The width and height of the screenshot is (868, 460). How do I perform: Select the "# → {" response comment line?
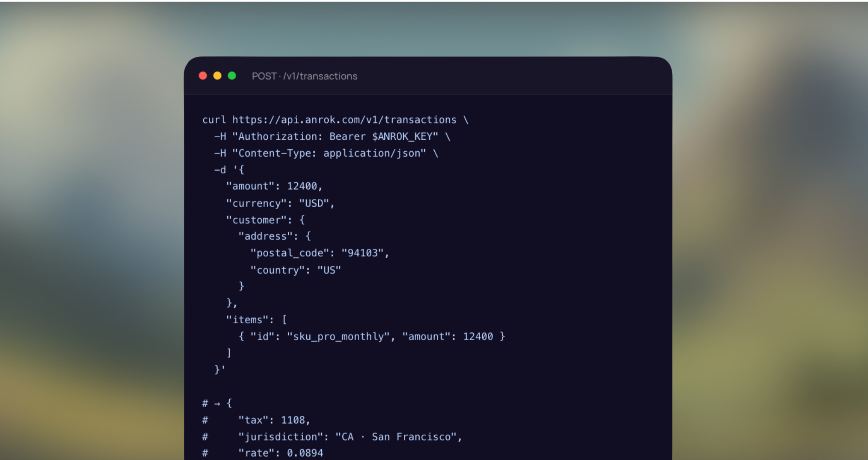[x=217, y=403]
